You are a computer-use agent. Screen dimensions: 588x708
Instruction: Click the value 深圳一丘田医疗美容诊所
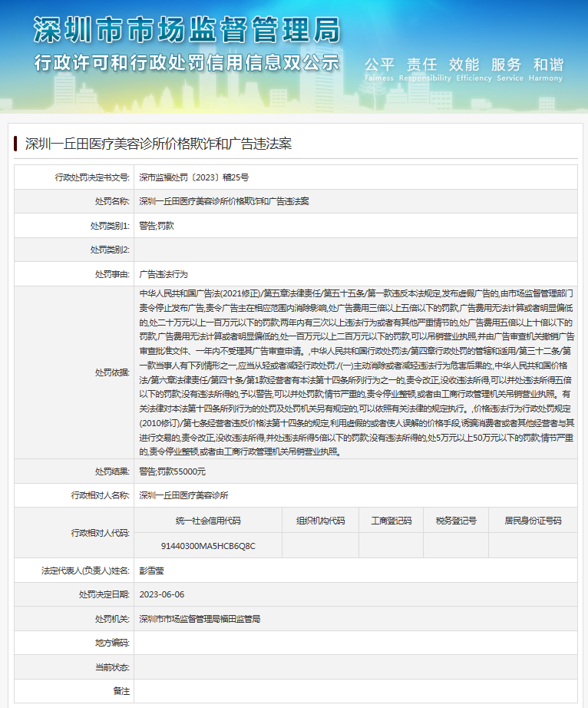pyautogui.click(x=183, y=495)
